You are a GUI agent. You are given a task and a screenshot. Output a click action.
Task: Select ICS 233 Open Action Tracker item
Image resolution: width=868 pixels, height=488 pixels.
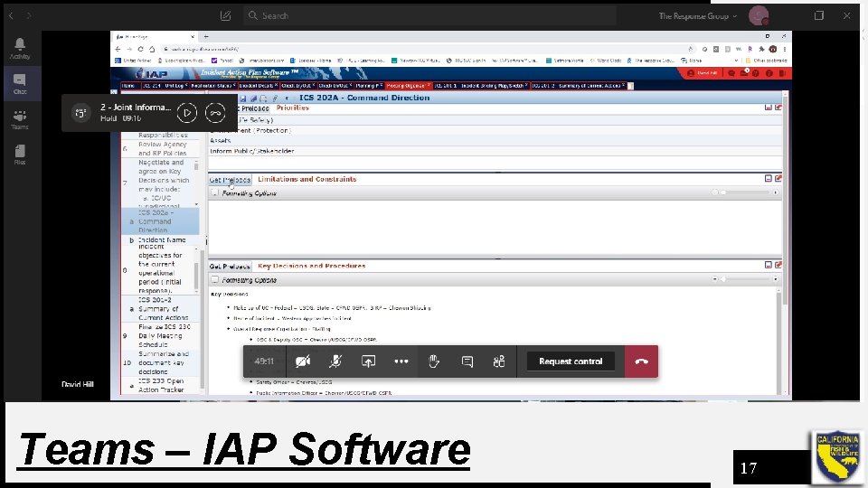(161, 385)
